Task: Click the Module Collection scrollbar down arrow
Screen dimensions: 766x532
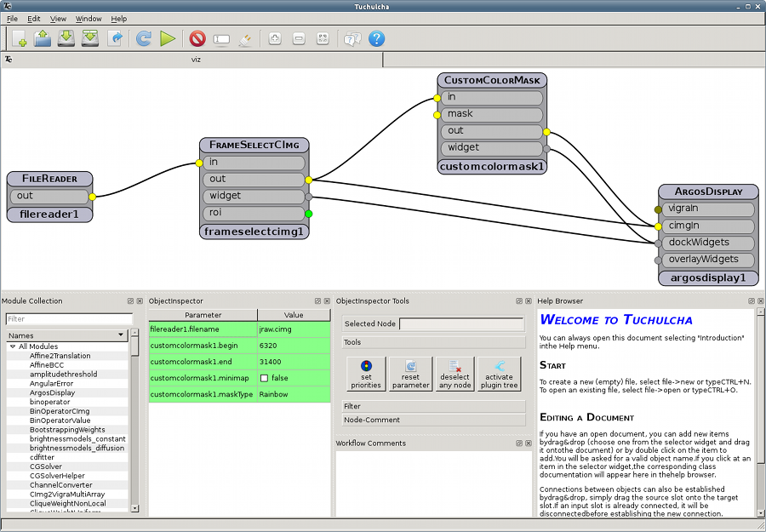Action: pos(134,508)
